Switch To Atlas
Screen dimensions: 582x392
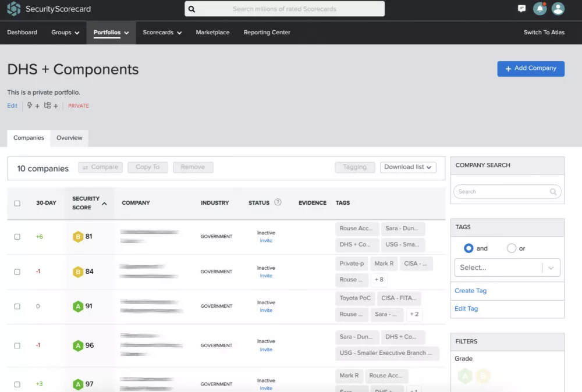[544, 33]
